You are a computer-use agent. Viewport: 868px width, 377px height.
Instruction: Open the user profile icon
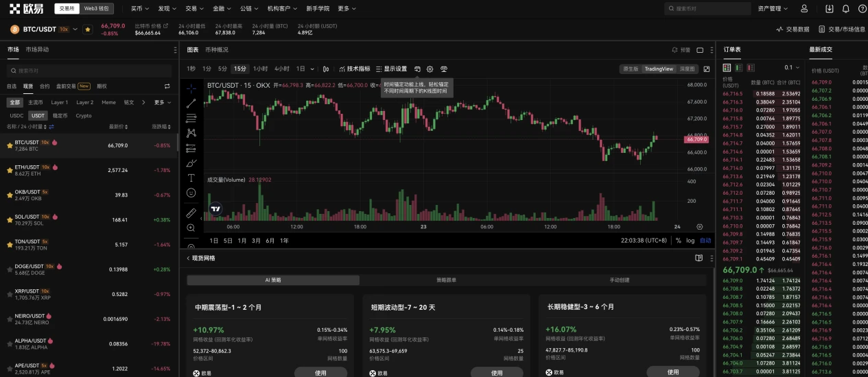804,9
